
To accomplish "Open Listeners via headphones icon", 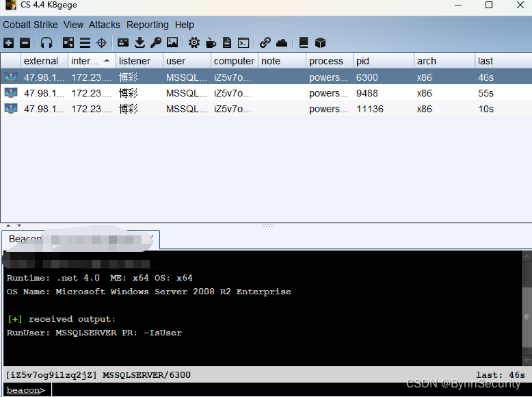I will tap(46, 43).
